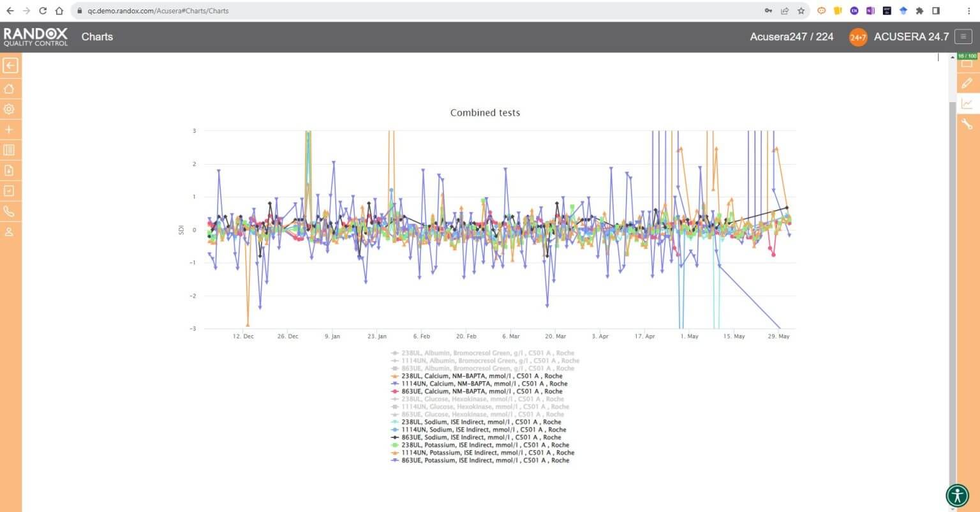This screenshot has height=512, width=980.
Task: Select the back arrow icon in the sidebar
Action: (x=10, y=64)
